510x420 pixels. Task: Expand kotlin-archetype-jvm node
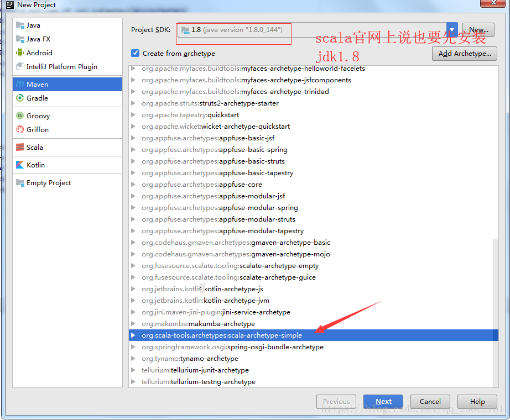pos(133,301)
